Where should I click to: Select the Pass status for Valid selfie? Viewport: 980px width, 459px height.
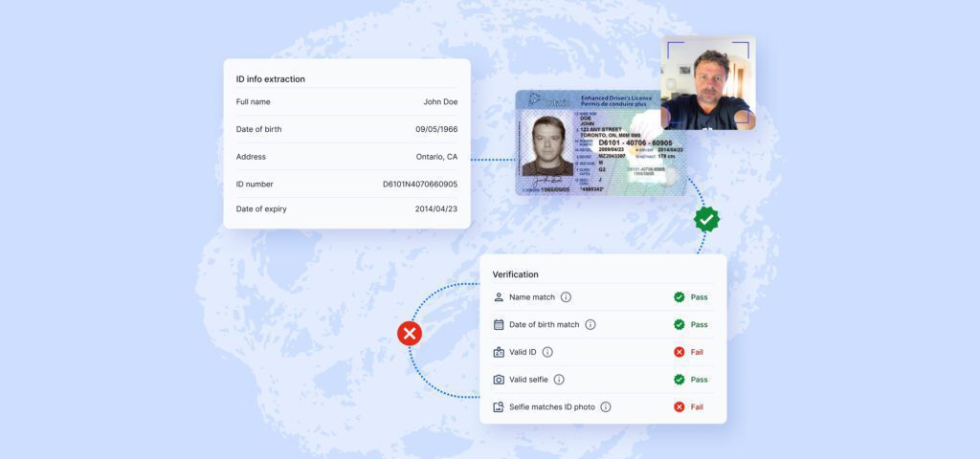click(x=699, y=380)
